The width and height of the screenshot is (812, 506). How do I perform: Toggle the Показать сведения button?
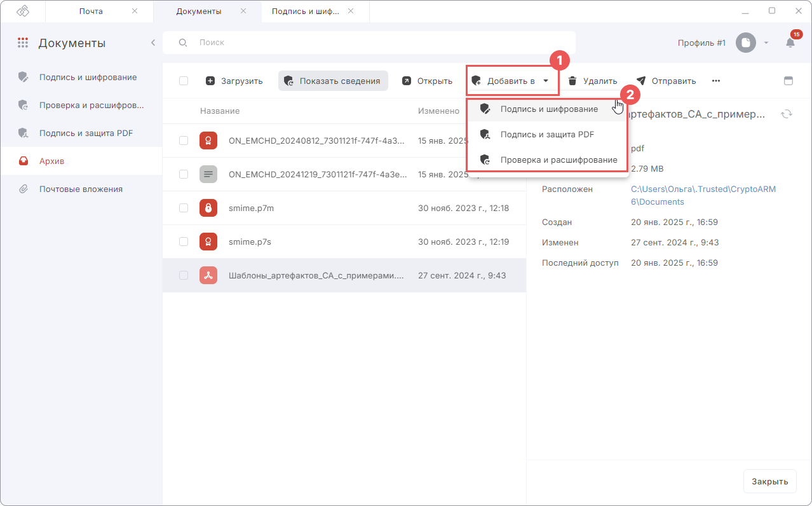pyautogui.click(x=333, y=81)
